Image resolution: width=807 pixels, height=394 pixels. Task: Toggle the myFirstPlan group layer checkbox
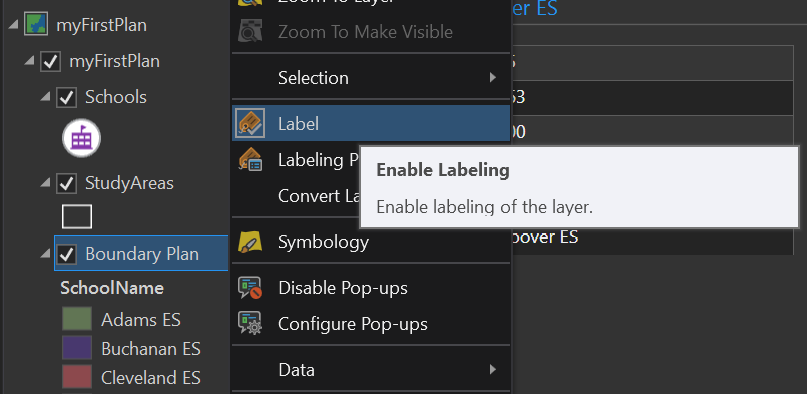50,62
